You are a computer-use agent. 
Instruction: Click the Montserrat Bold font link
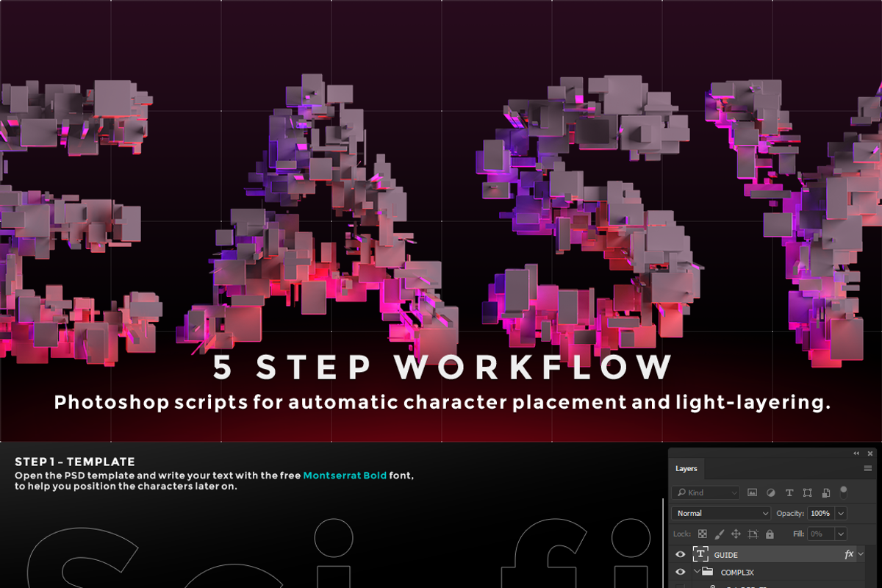click(x=345, y=476)
